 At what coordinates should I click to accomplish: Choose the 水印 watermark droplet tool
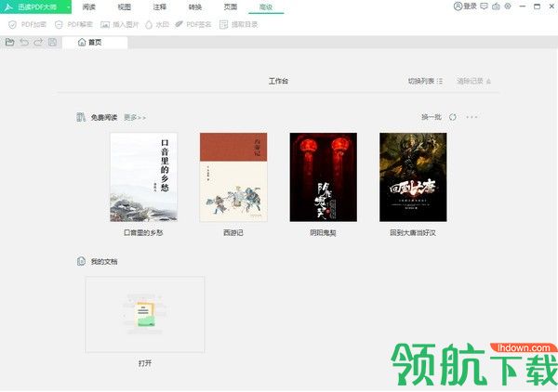point(157,24)
